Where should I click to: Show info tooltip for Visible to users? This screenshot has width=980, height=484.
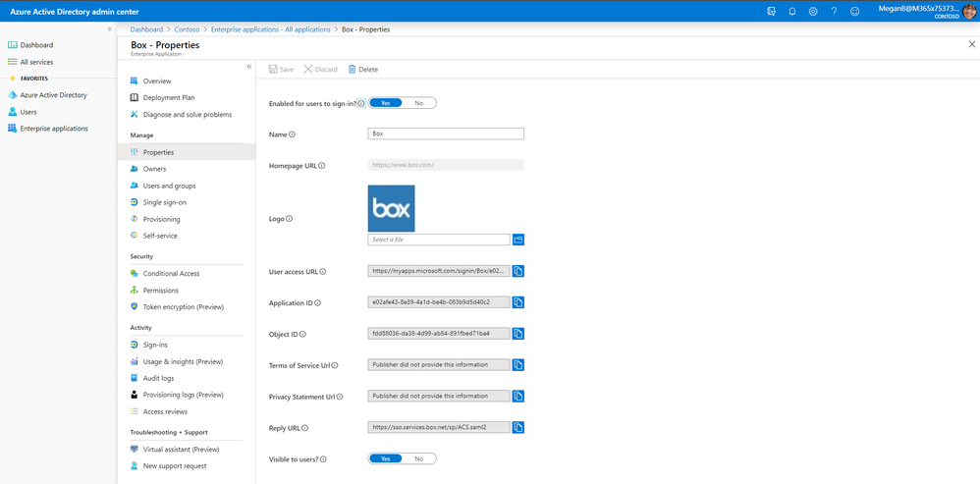(324, 459)
